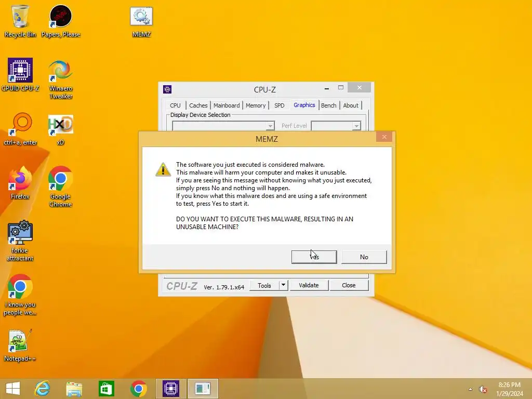532x399 pixels.
Task: Click No in the MEMZ dialog
Action: point(364,257)
